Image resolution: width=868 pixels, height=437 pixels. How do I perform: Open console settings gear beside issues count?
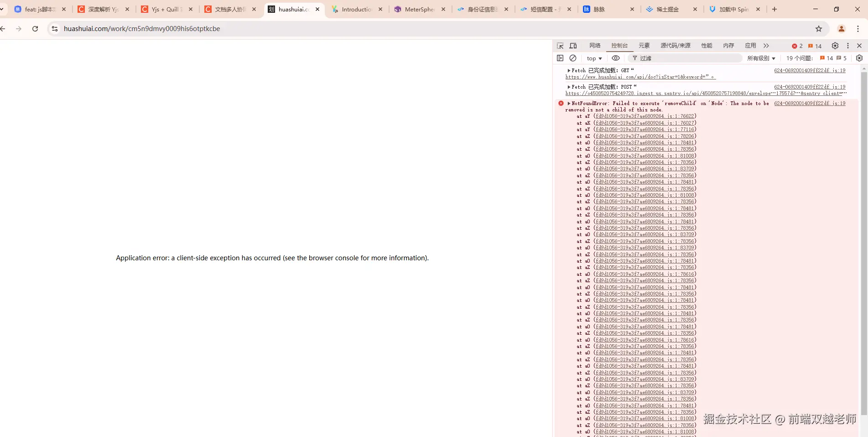(859, 58)
